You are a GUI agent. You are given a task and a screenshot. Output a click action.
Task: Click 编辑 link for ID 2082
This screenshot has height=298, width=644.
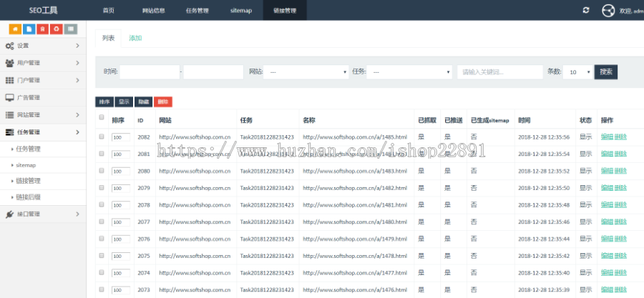tap(607, 137)
